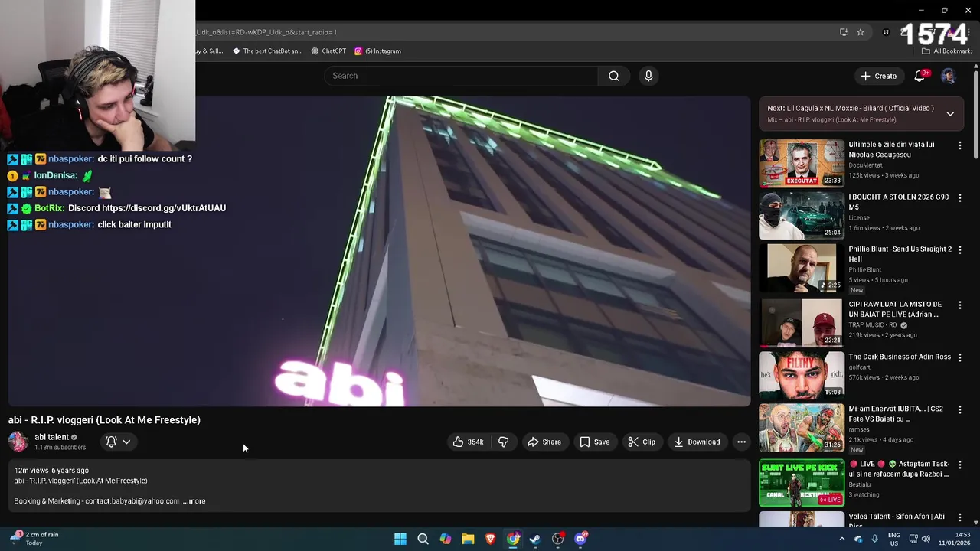980x551 pixels.
Task: Open the weather widget showing rain
Action: [x=34, y=539]
